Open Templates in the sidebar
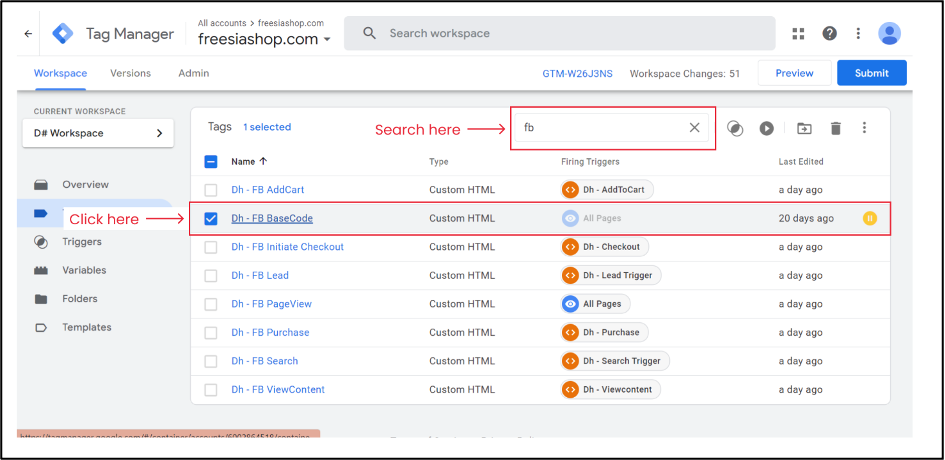This screenshot has height=460, width=945. 87,327
